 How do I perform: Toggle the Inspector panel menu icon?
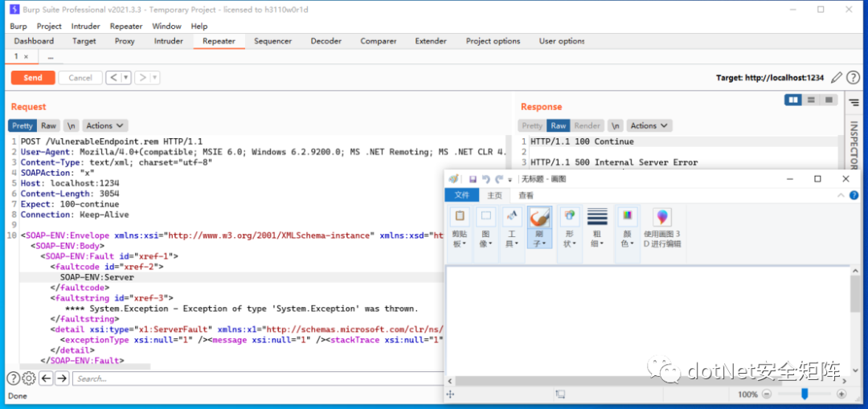pyautogui.click(x=854, y=102)
